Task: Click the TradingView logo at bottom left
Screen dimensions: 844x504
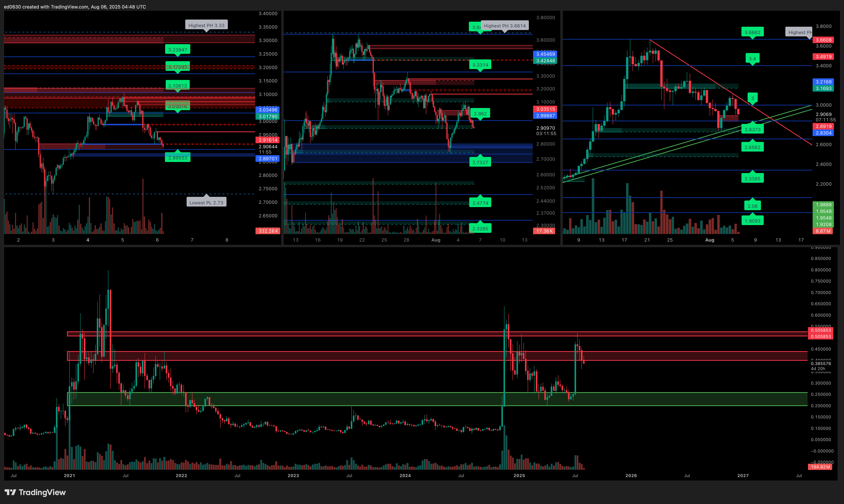Action: click(35, 492)
